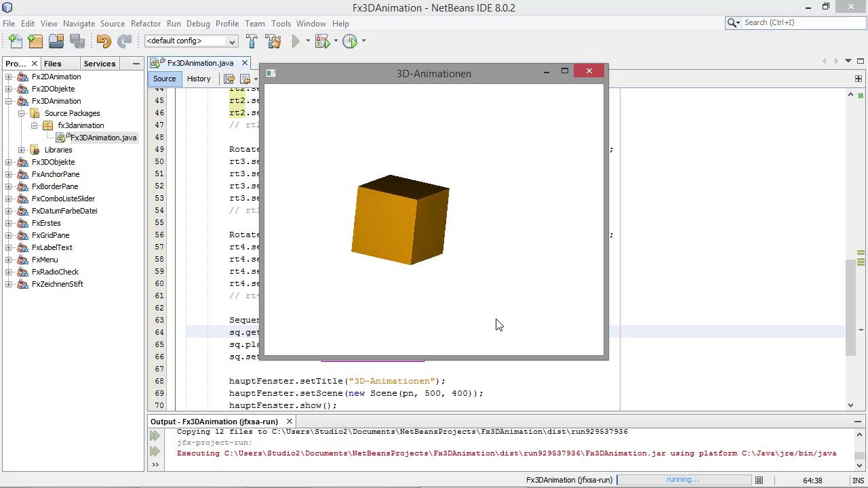Open the Help menu

pyautogui.click(x=340, y=23)
